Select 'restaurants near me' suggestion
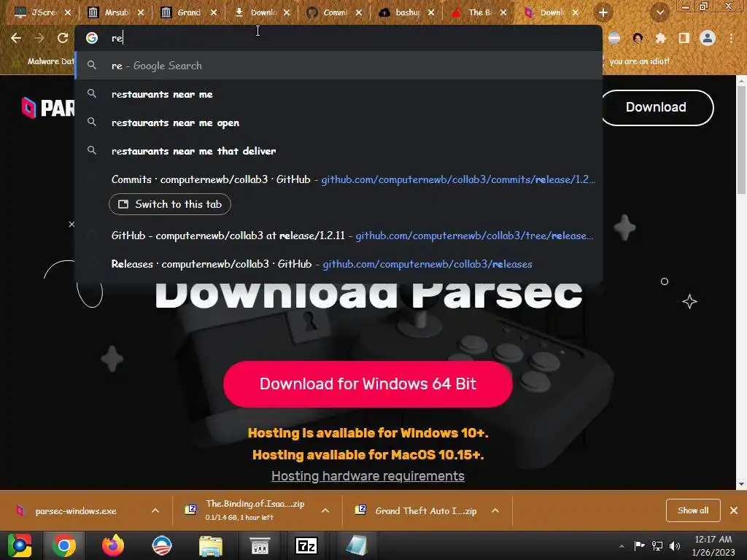This screenshot has height=560, width=747. click(338, 94)
